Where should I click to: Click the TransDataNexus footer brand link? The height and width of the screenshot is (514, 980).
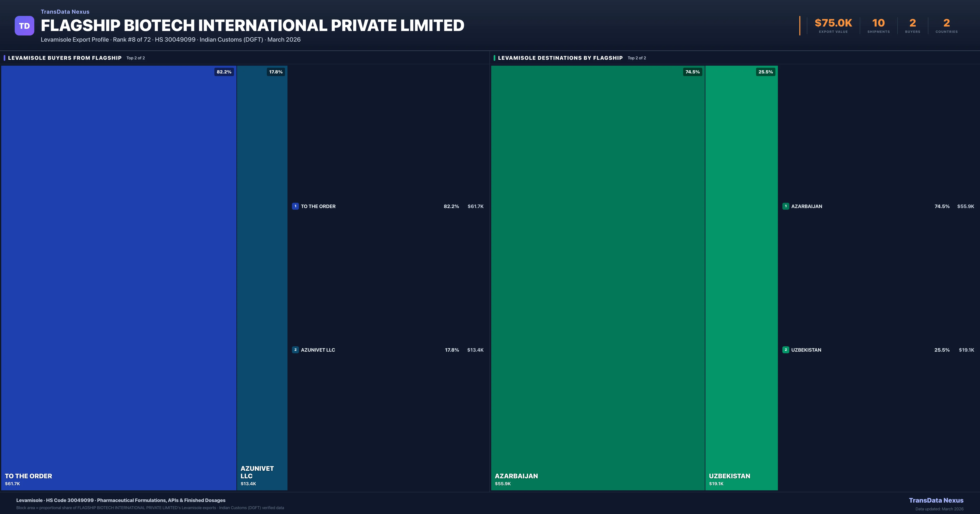(936, 500)
